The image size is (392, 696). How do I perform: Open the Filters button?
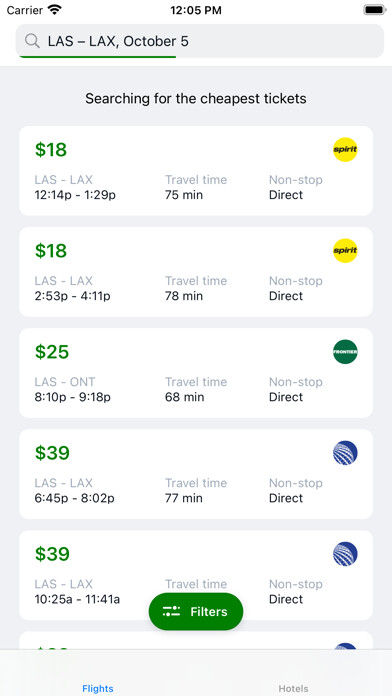(196, 611)
